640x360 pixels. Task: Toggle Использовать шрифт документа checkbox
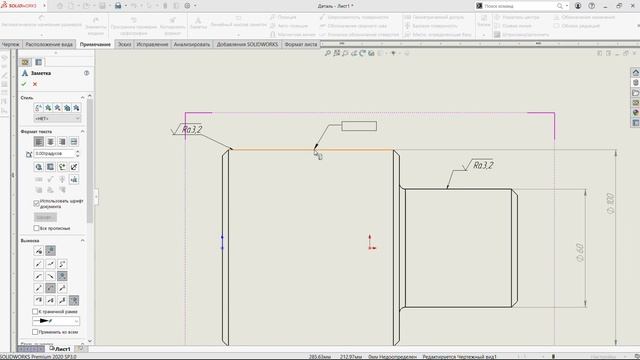tap(36, 203)
